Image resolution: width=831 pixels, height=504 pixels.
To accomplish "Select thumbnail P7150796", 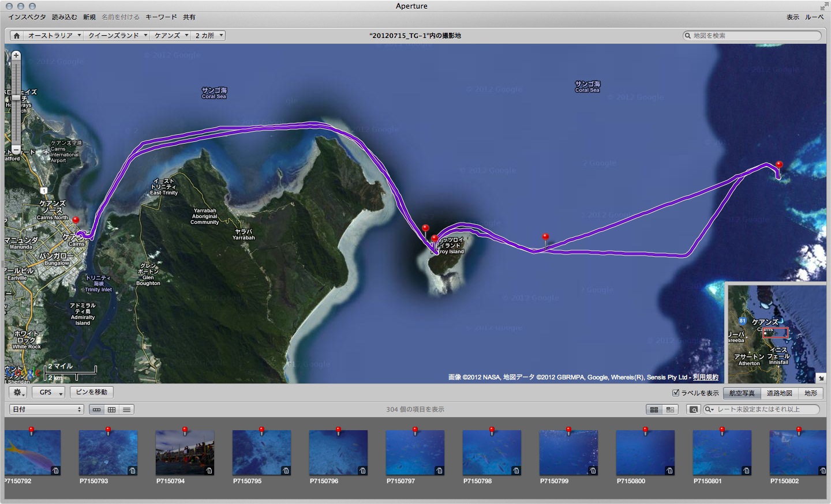I will (338, 453).
